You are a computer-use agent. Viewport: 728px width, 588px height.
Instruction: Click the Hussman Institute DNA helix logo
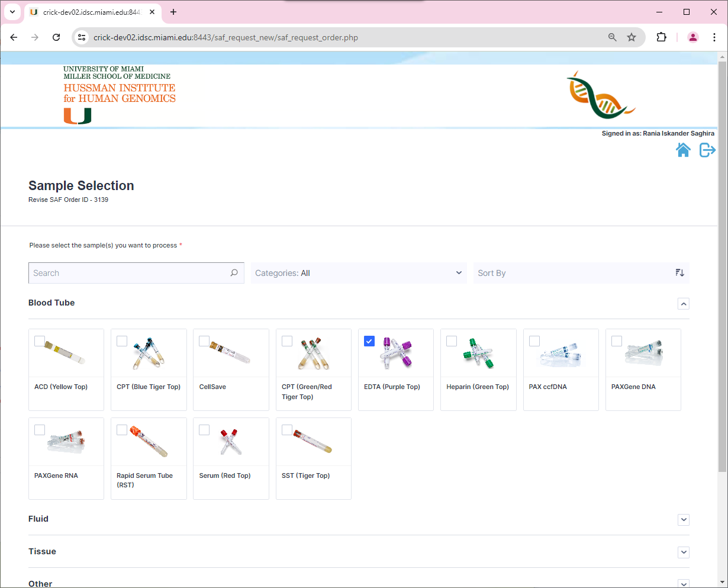coord(601,94)
